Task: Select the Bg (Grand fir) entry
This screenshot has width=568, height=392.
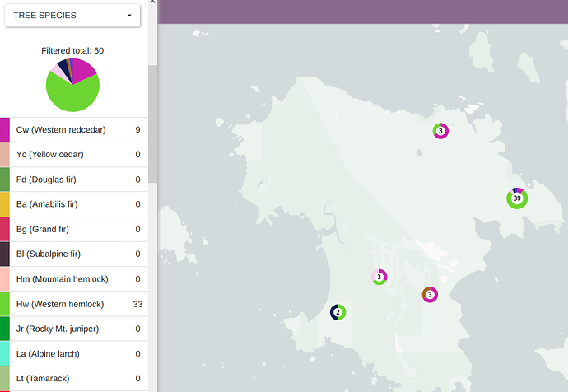Action: [x=78, y=229]
